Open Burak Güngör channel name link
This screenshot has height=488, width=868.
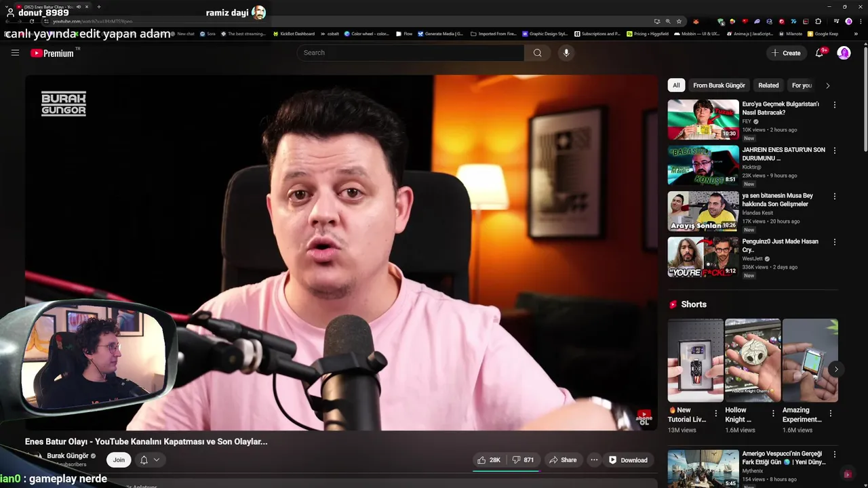tap(68, 456)
